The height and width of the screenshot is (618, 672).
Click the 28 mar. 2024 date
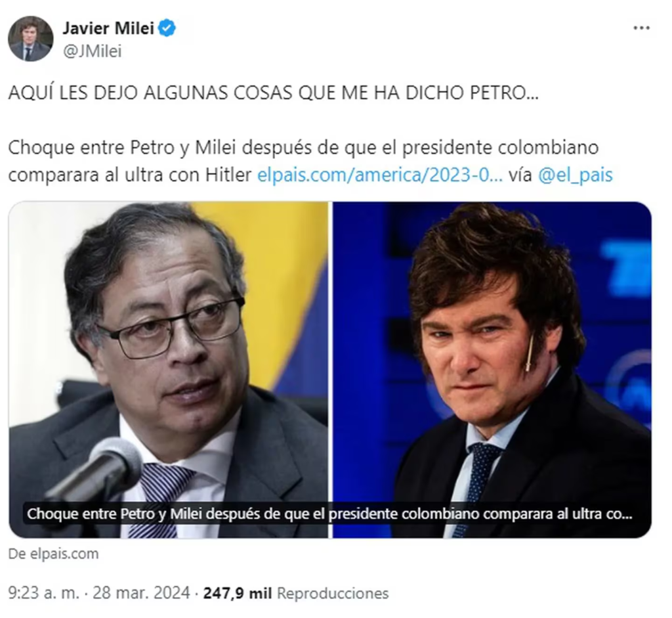(x=141, y=593)
